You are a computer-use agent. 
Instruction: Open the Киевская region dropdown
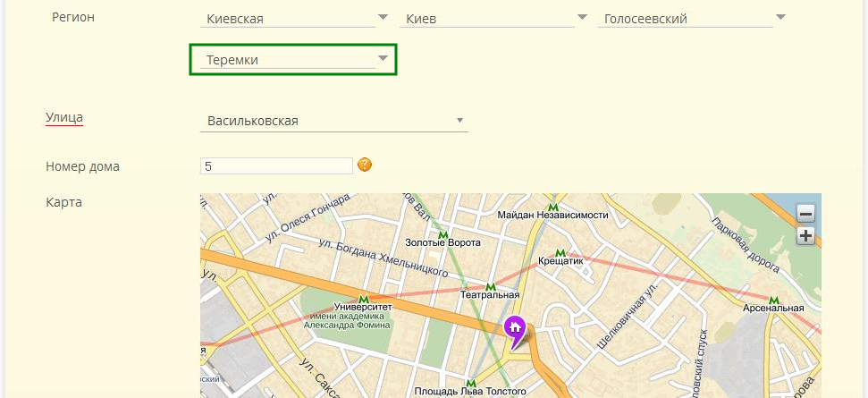click(x=295, y=18)
